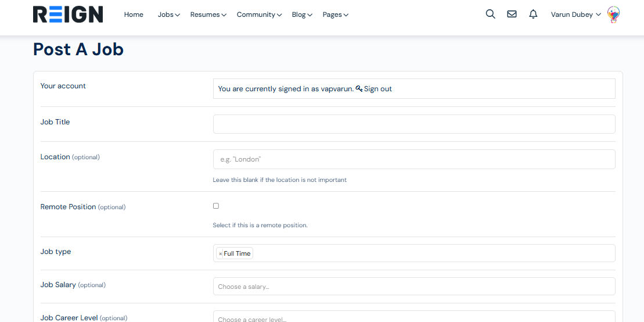The image size is (644, 322).
Task: Click into the Location text field
Action: [x=413, y=159]
